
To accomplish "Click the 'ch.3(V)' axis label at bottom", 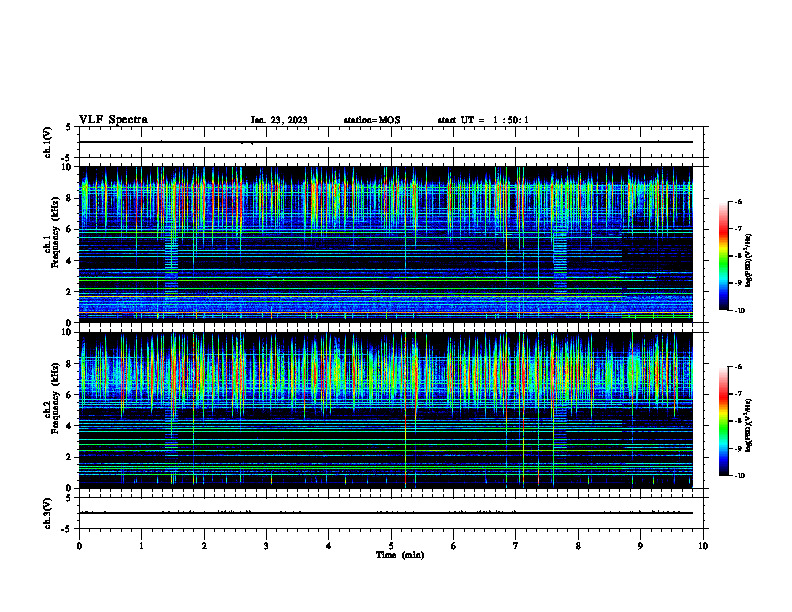I will pyautogui.click(x=48, y=513).
